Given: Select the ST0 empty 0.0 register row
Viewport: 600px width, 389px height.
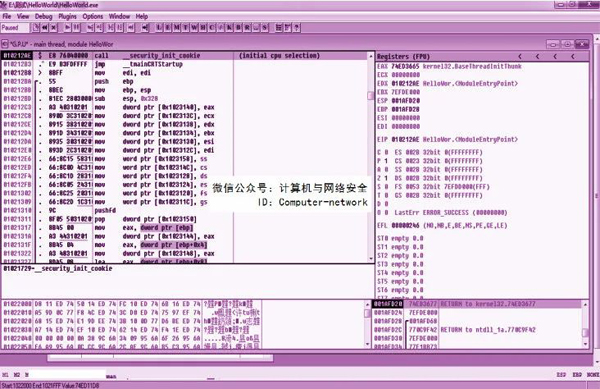Looking at the screenshot, I should click(400, 238).
